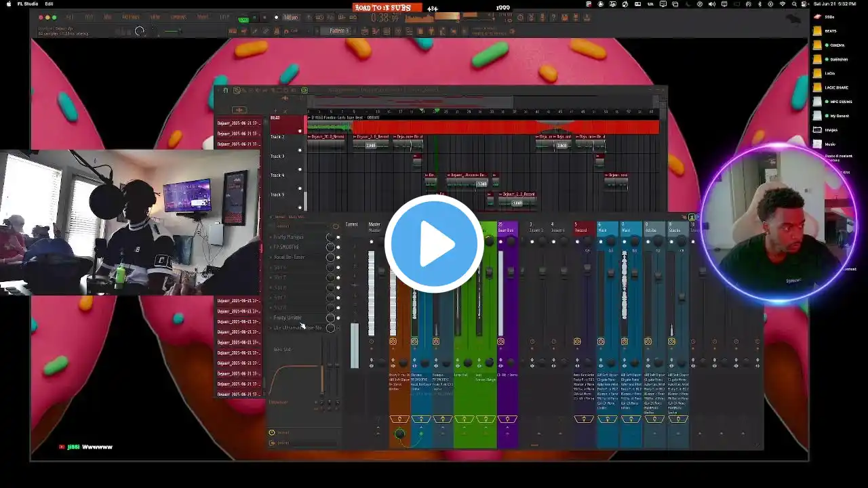868x488 pixels.
Task: Click the FL Studio transport stop button
Action: [264, 18]
